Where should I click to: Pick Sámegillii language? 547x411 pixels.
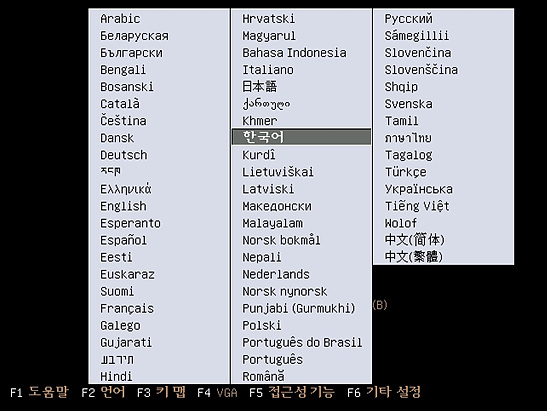[x=417, y=36]
